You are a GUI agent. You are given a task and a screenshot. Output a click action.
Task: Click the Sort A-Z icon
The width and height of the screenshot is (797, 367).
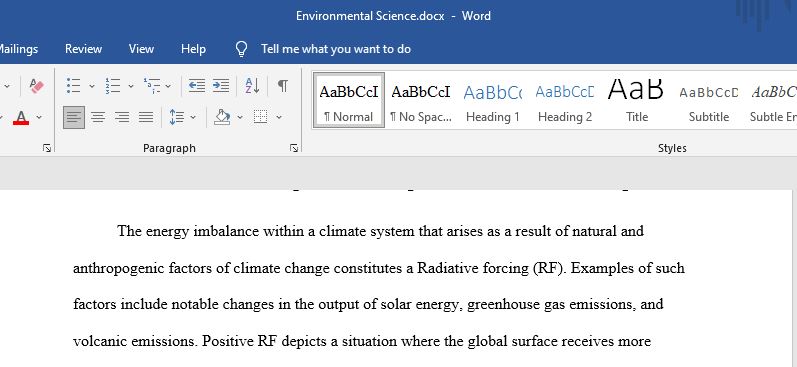pyautogui.click(x=252, y=85)
